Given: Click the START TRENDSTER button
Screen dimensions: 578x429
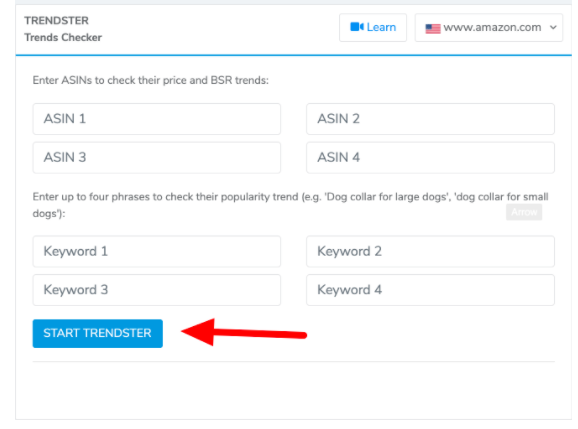Looking at the screenshot, I should pos(98,334).
